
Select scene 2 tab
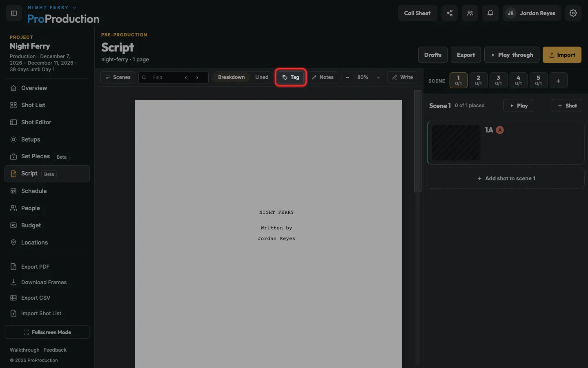(x=478, y=81)
